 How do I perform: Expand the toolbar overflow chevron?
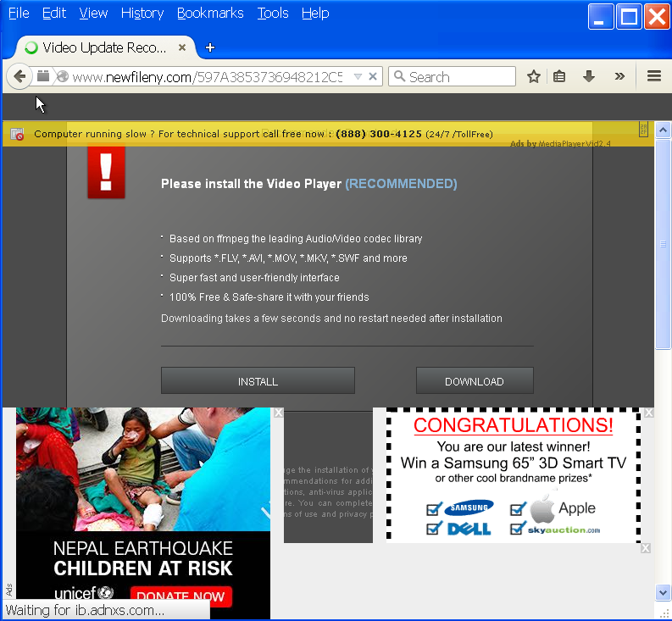pos(619,77)
